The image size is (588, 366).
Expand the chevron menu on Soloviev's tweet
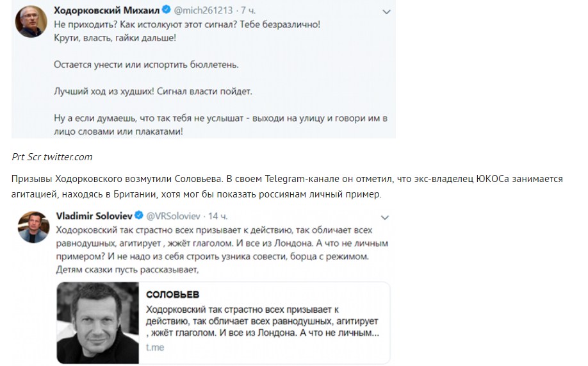tap(385, 218)
